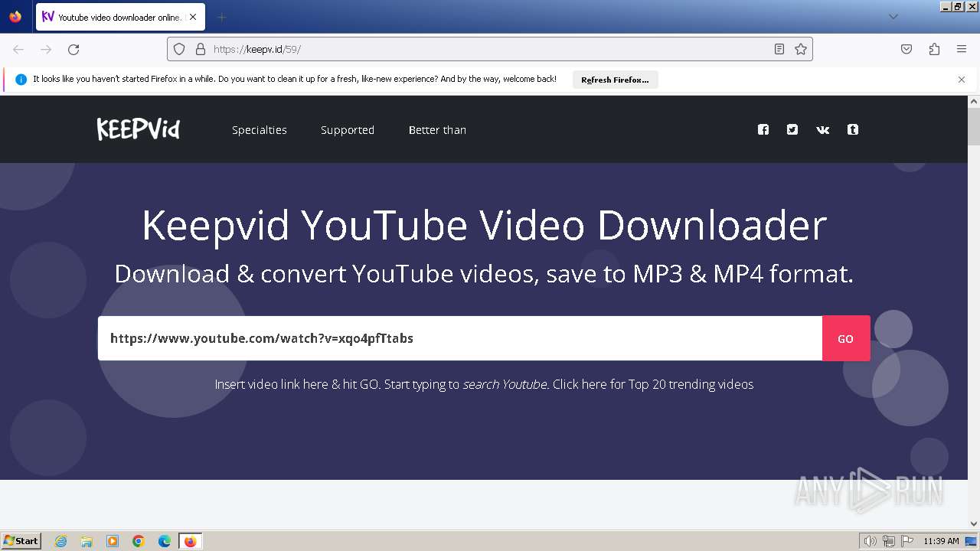The width and height of the screenshot is (980, 551).
Task: Click the YouTube video URL input field
Action: [x=460, y=338]
